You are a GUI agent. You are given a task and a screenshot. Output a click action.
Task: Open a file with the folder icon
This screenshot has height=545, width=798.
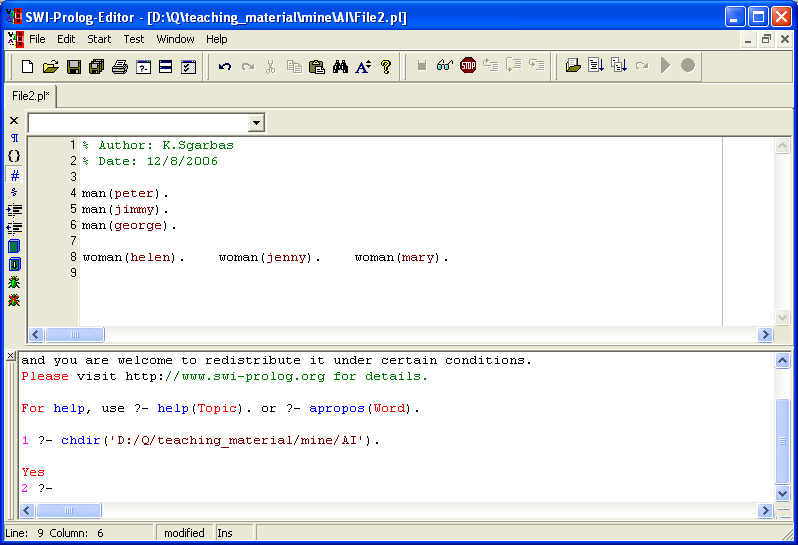click(50, 67)
